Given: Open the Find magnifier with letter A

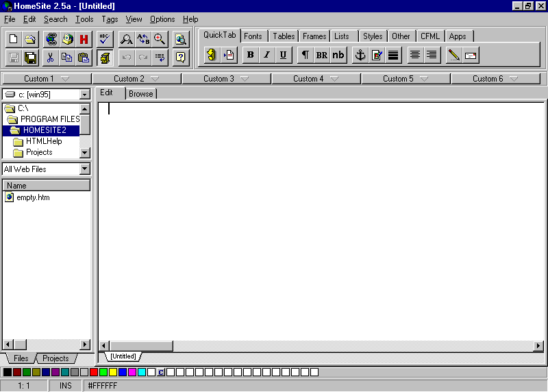Looking at the screenshot, I should pos(126,39).
